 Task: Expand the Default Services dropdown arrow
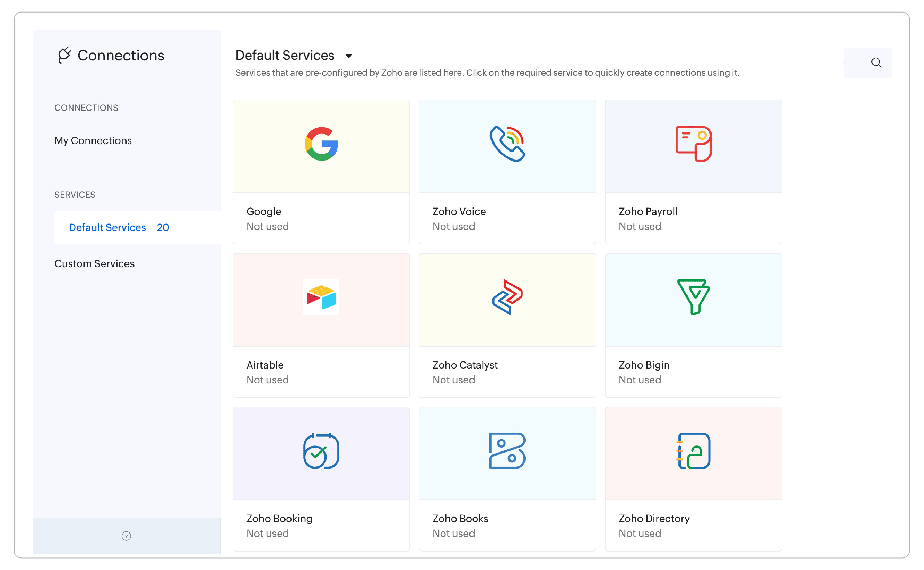coord(349,56)
